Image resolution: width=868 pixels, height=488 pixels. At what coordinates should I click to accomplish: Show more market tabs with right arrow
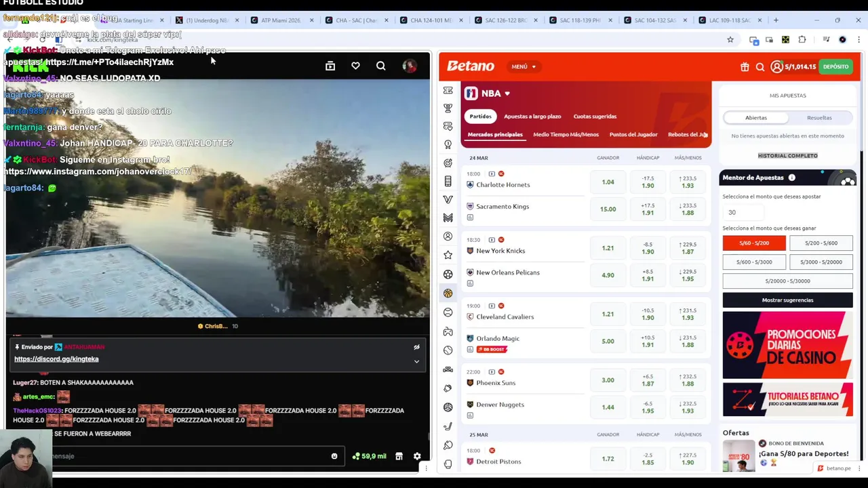[705, 135]
